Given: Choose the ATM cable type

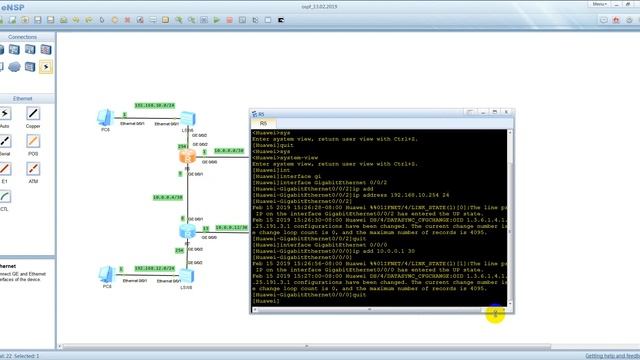Looking at the screenshot, I should coord(33,169).
